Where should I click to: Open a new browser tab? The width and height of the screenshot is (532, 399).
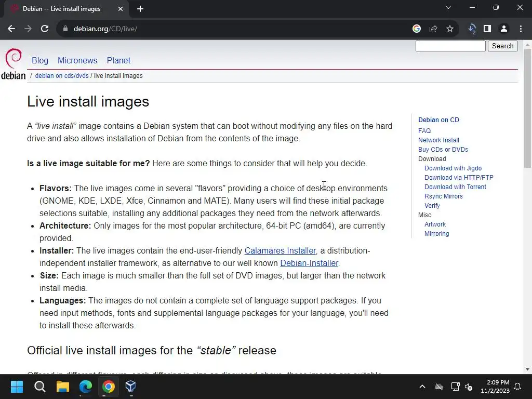coord(140,9)
